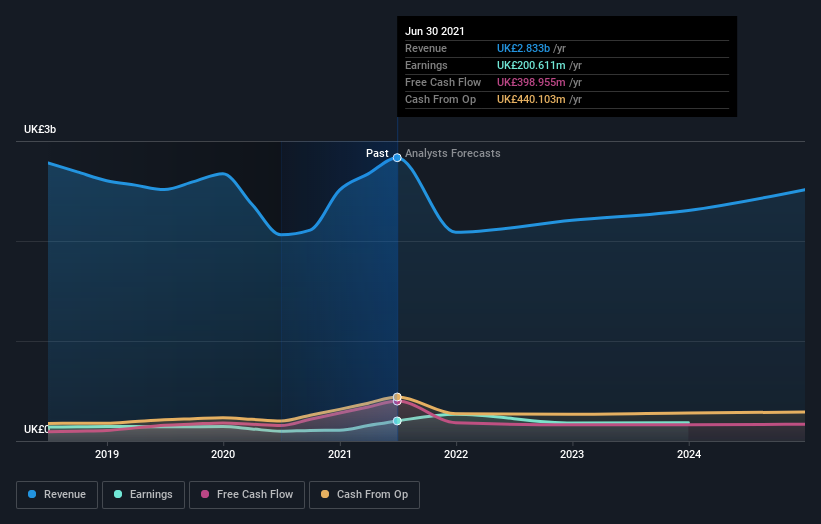Select the 2019 x-axis label
The image size is (821, 524).
[107, 454]
